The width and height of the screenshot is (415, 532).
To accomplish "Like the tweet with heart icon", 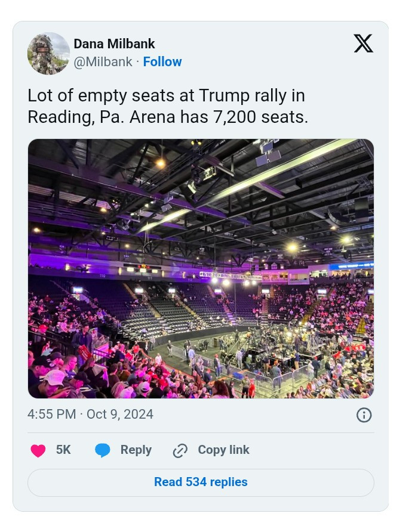I will tap(38, 450).
